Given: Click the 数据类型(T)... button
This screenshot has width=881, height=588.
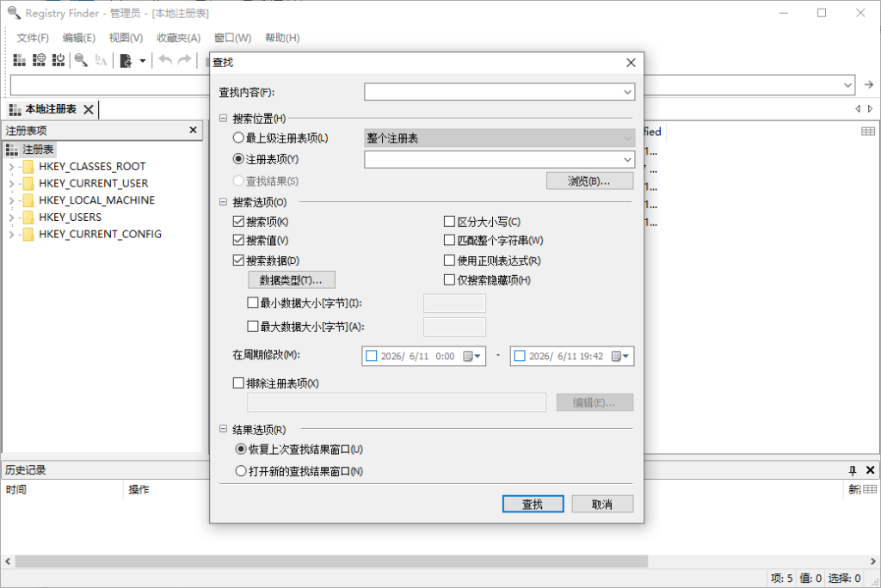Looking at the screenshot, I should pyautogui.click(x=292, y=279).
